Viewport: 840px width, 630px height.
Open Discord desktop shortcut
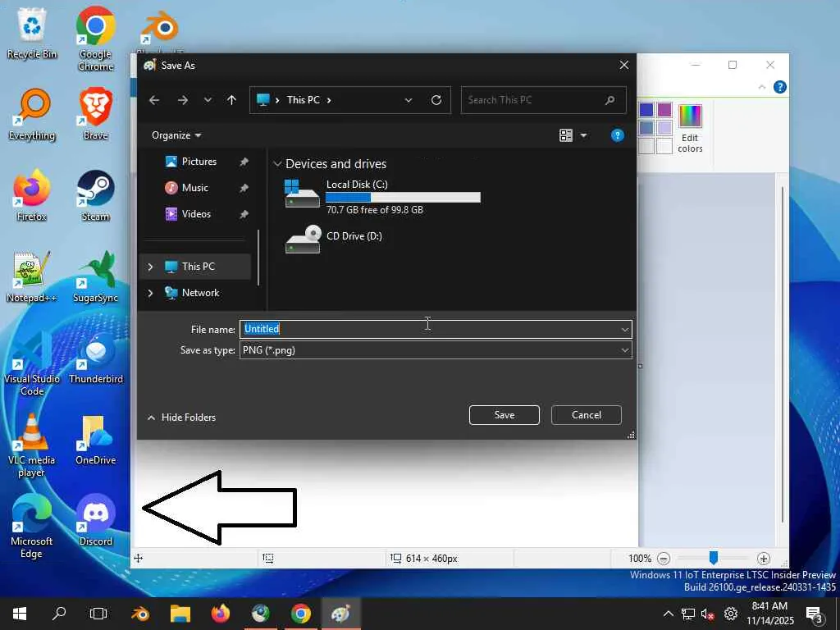[95, 519]
